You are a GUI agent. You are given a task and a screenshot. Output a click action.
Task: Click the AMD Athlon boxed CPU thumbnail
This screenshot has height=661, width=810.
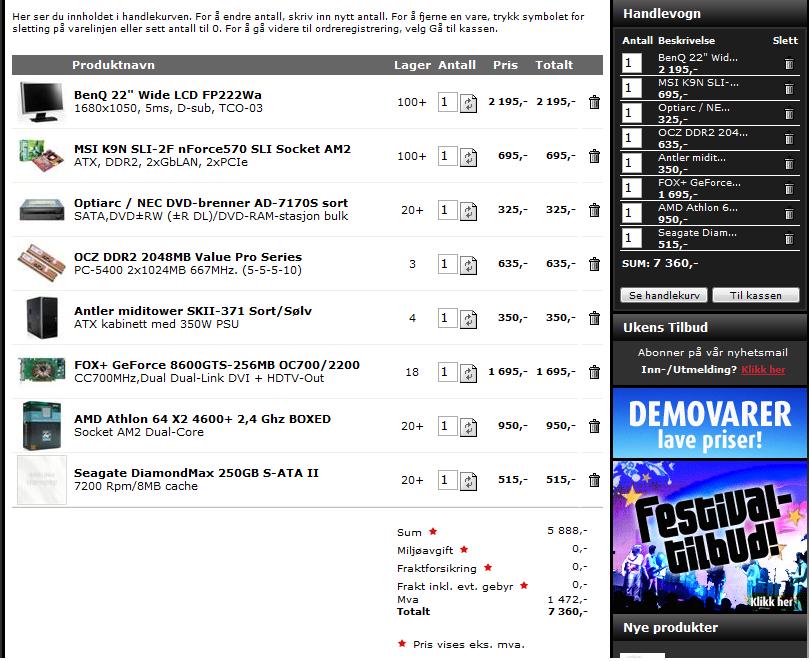coord(41,426)
